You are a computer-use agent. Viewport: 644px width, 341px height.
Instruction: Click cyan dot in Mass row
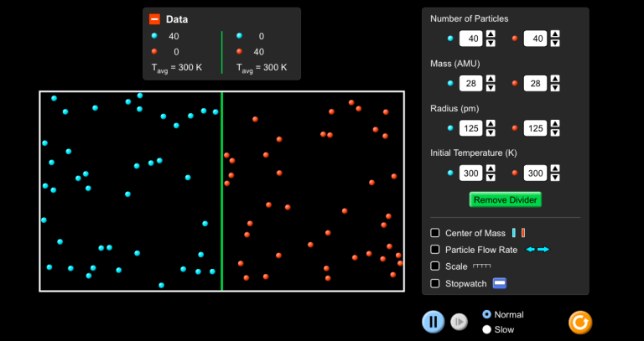click(450, 83)
